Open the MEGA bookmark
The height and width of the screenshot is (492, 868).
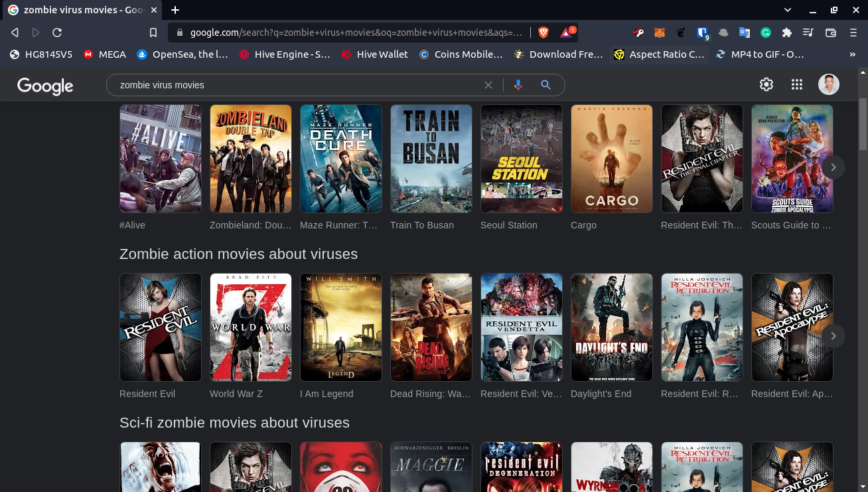[105, 54]
